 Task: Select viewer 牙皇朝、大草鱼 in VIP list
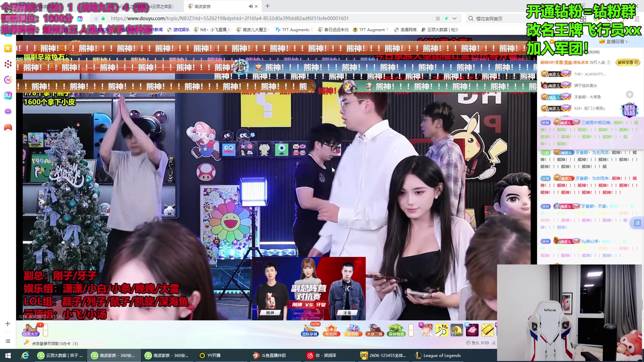(x=587, y=97)
